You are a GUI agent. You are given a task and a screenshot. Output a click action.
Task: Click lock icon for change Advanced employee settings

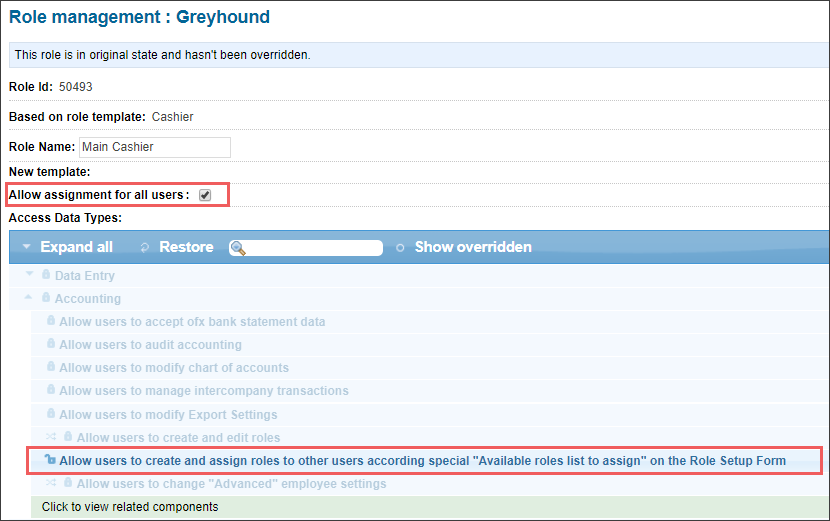(x=68, y=482)
